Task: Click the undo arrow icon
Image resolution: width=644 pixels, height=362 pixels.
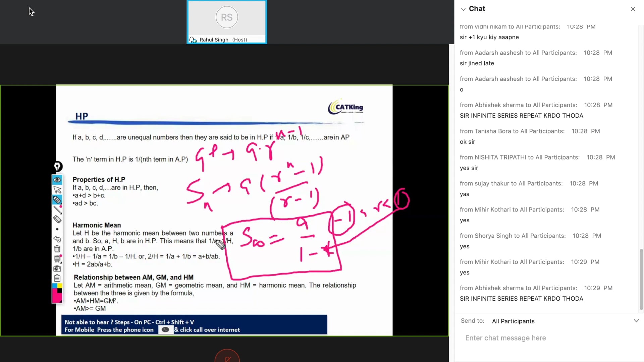Action: coord(57,239)
